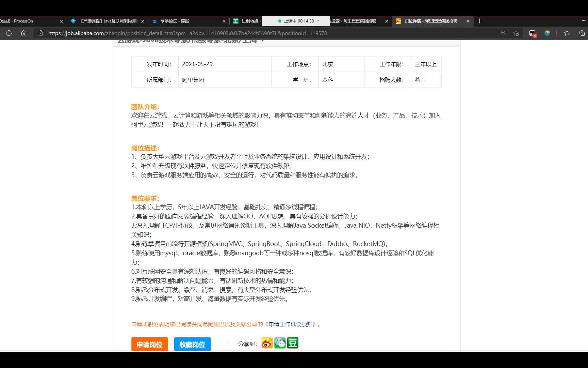The height and width of the screenshot is (368, 588).
Task: Close the Java互联网架构师 tab
Action: pos(143,21)
